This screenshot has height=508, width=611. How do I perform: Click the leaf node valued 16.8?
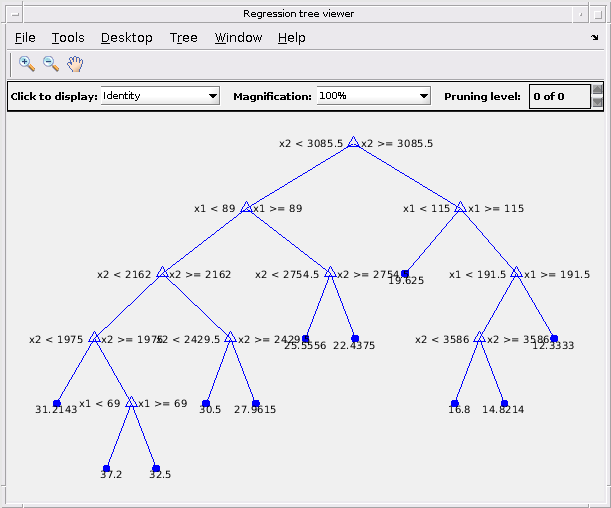pyautogui.click(x=454, y=403)
